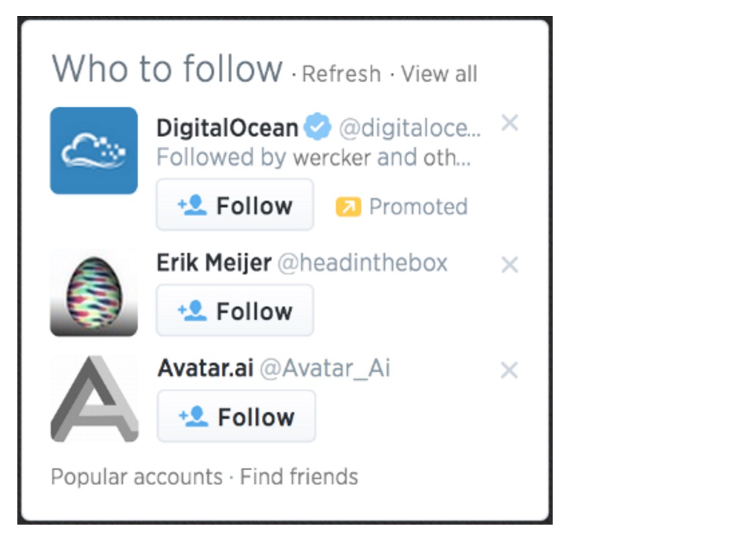Open the DigitalOcean profile name

(x=227, y=127)
